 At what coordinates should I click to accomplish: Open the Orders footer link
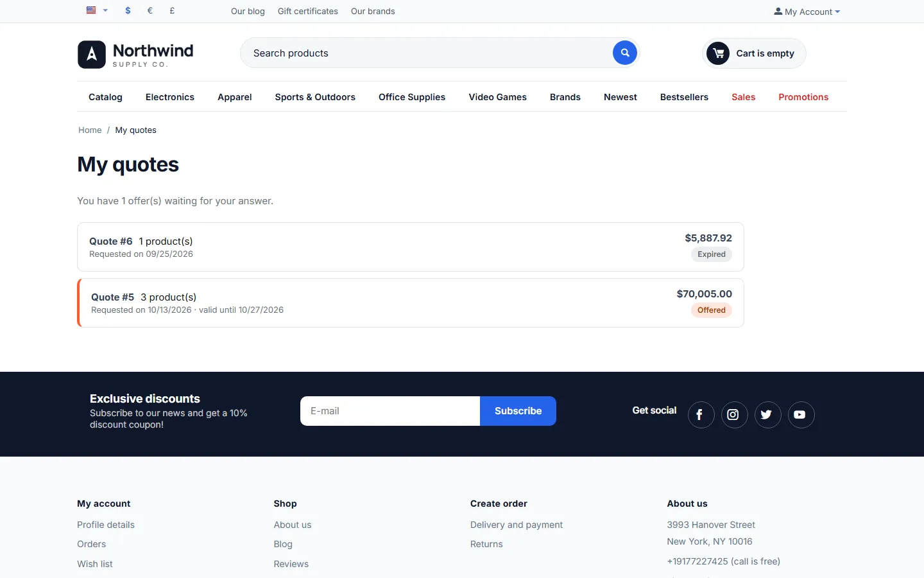[92, 544]
